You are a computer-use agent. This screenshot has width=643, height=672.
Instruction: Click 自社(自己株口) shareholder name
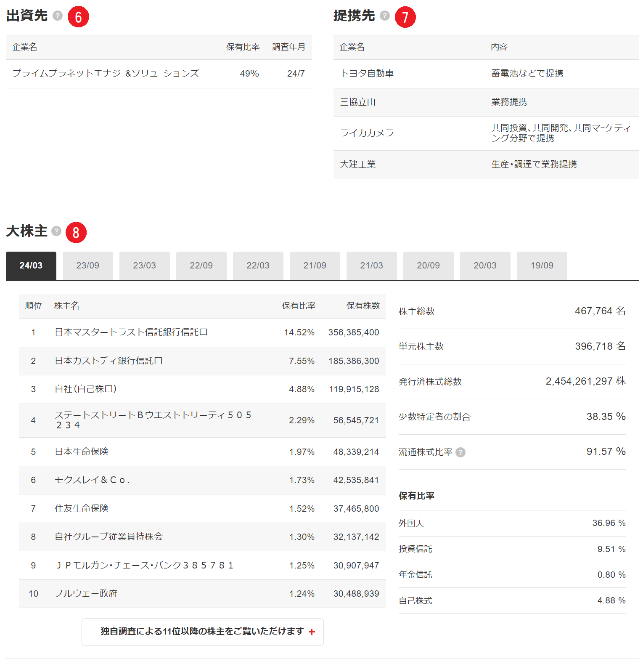coord(86,389)
